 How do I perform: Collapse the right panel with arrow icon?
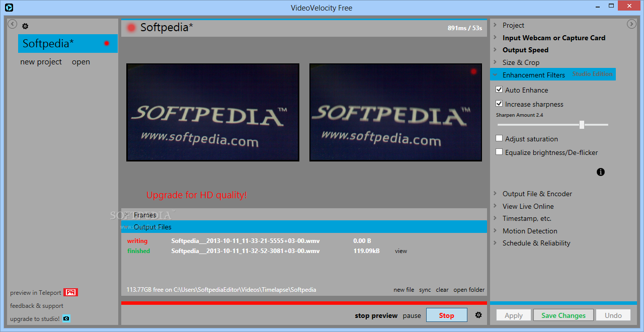pyautogui.click(x=631, y=24)
